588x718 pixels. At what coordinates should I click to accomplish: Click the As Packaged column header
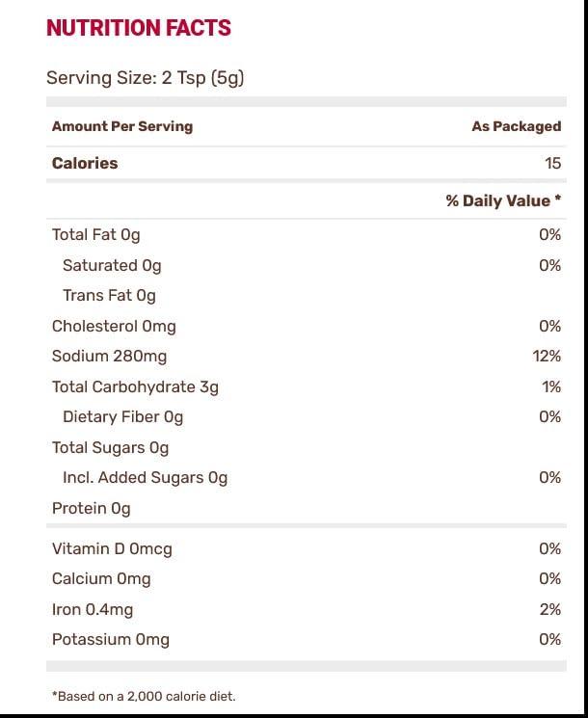pyautogui.click(x=516, y=126)
